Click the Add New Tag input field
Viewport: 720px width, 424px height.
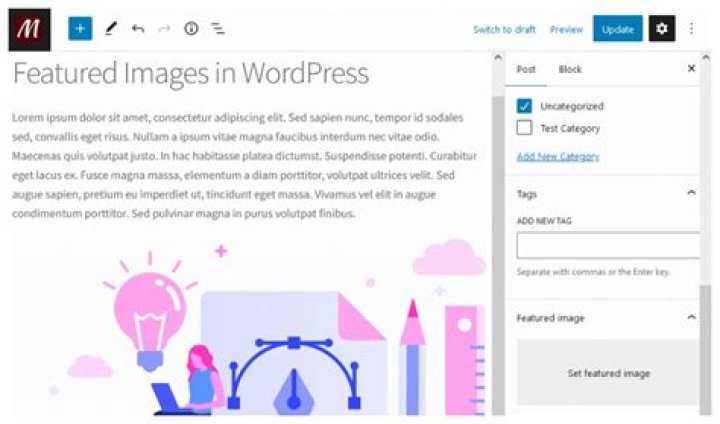click(x=607, y=246)
